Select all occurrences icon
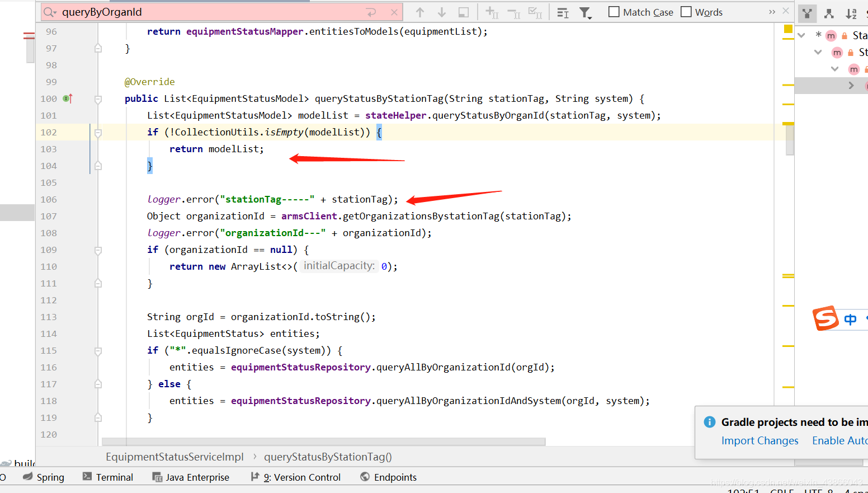Viewport: 868px width, 493px height. pyautogui.click(x=535, y=12)
